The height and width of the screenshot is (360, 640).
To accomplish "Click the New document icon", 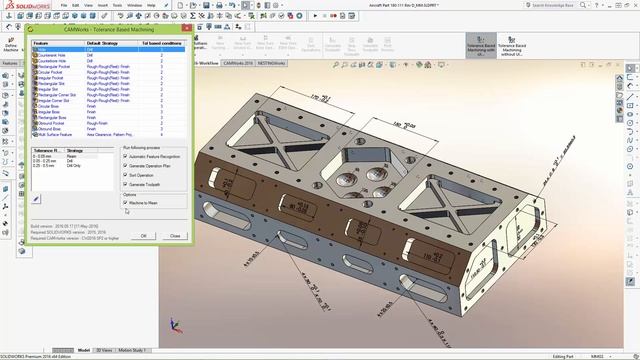I will (180, 5).
